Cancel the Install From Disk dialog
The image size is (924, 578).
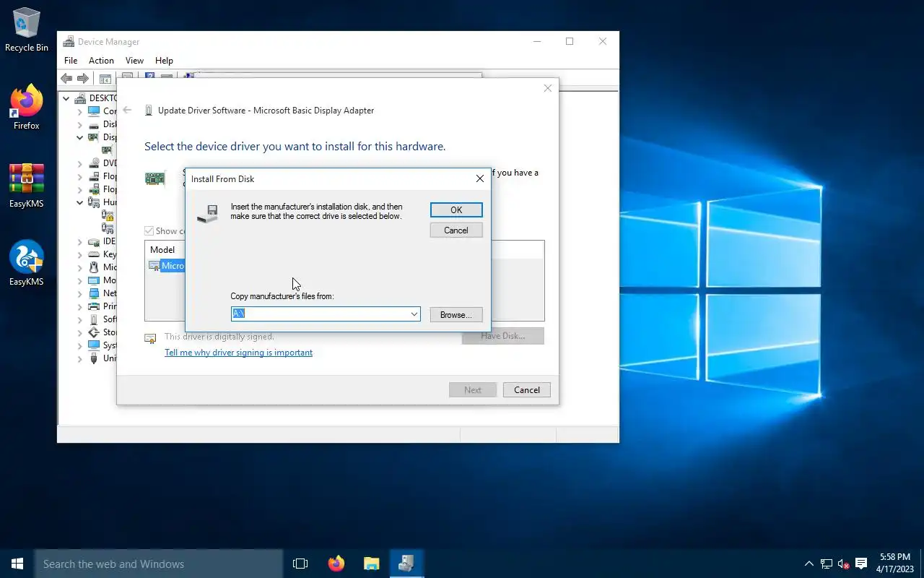456,230
